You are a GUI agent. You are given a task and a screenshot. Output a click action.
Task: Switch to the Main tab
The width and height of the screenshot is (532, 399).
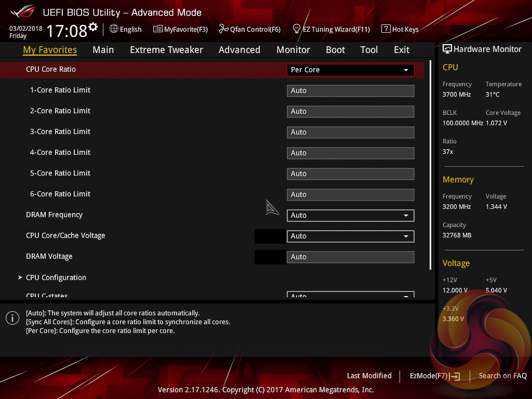coord(103,50)
